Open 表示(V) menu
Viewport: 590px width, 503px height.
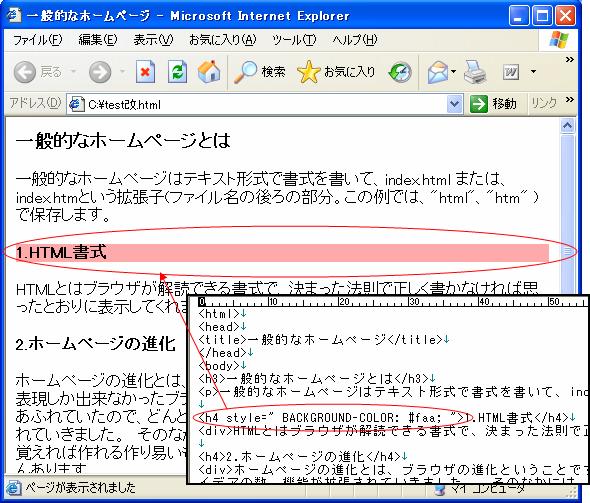point(153,40)
